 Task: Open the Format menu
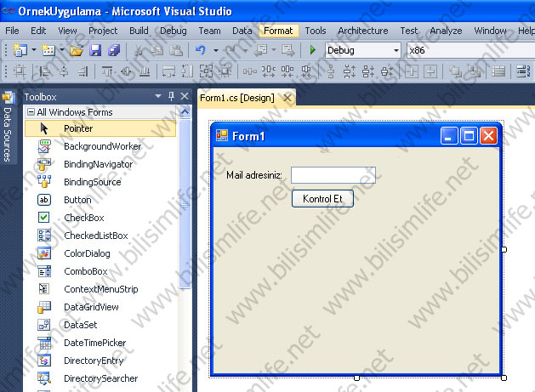point(278,31)
